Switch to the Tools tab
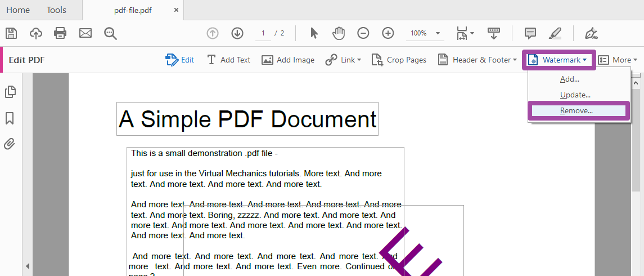 (x=57, y=10)
